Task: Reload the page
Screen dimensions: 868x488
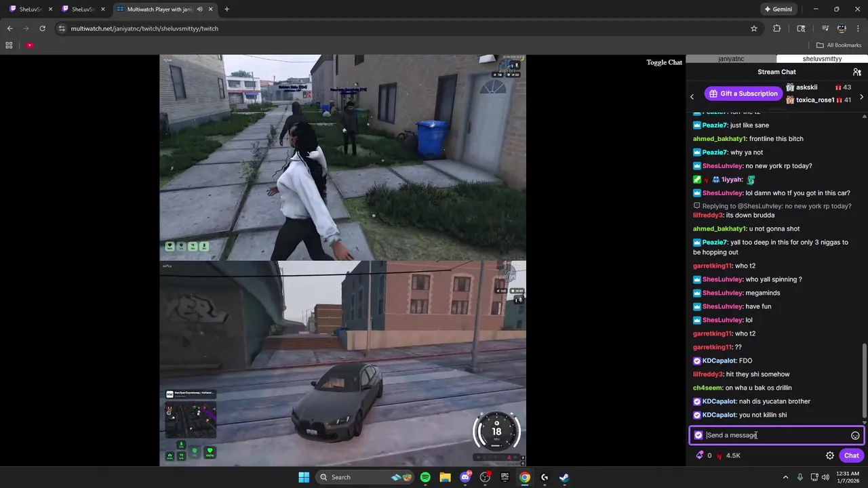Action: click(x=42, y=28)
